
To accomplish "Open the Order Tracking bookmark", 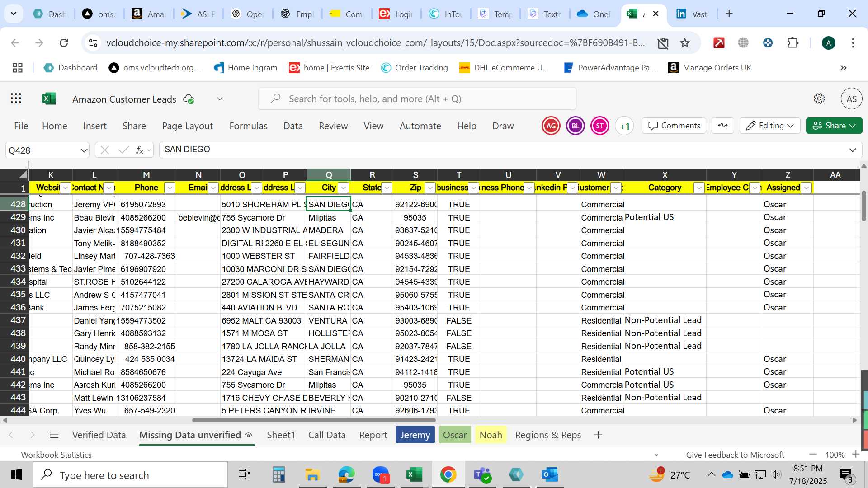I will [x=415, y=68].
